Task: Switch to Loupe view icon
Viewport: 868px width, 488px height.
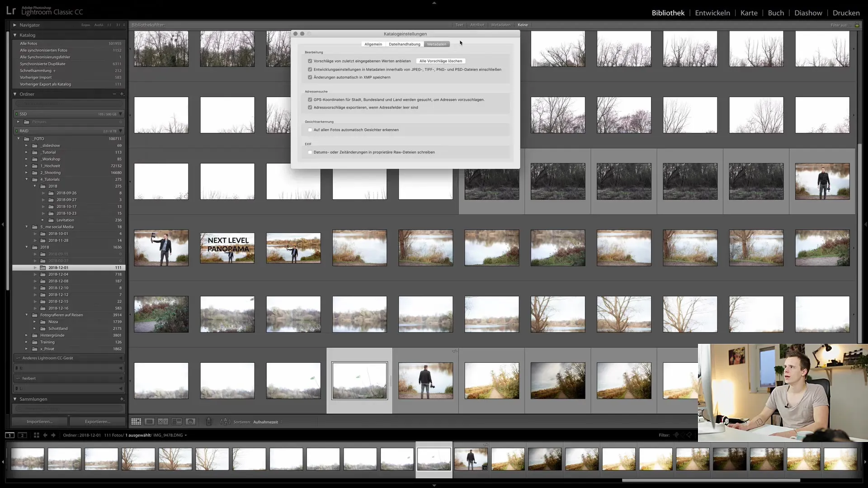Action: (149, 422)
